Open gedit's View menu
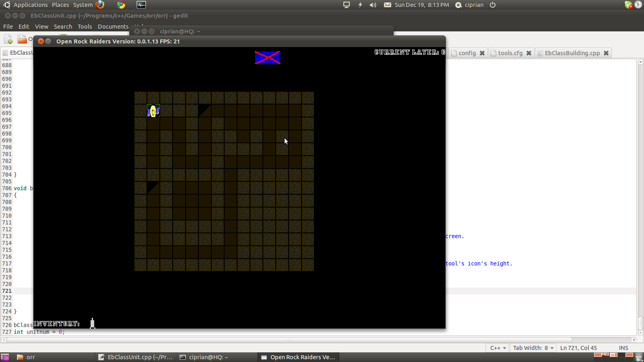The height and width of the screenshot is (362, 644). point(41,27)
